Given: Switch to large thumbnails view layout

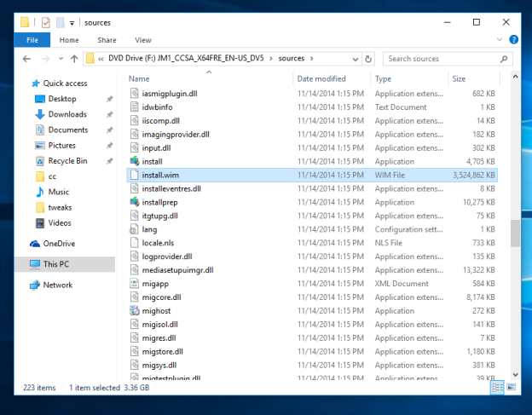Looking at the screenshot, I should point(509,388).
